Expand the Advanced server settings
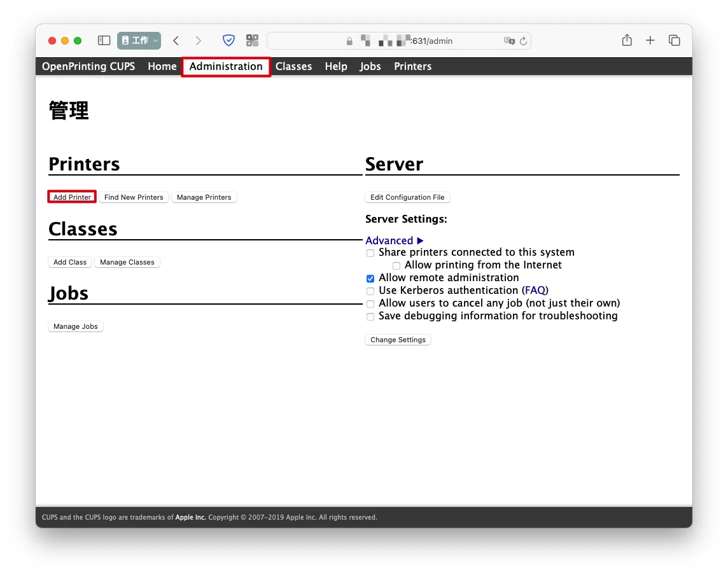This screenshot has width=728, height=575. point(395,240)
